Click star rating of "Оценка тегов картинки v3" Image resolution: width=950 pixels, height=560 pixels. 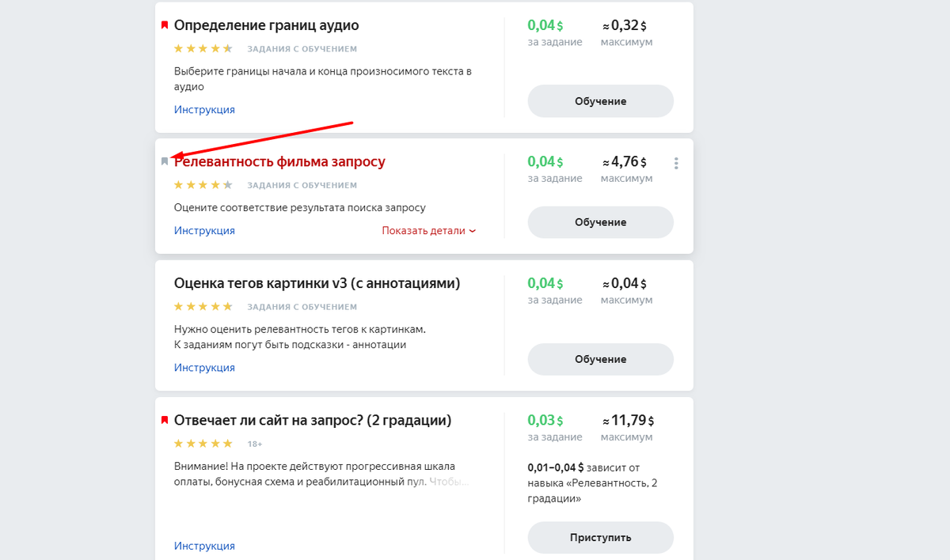click(203, 307)
